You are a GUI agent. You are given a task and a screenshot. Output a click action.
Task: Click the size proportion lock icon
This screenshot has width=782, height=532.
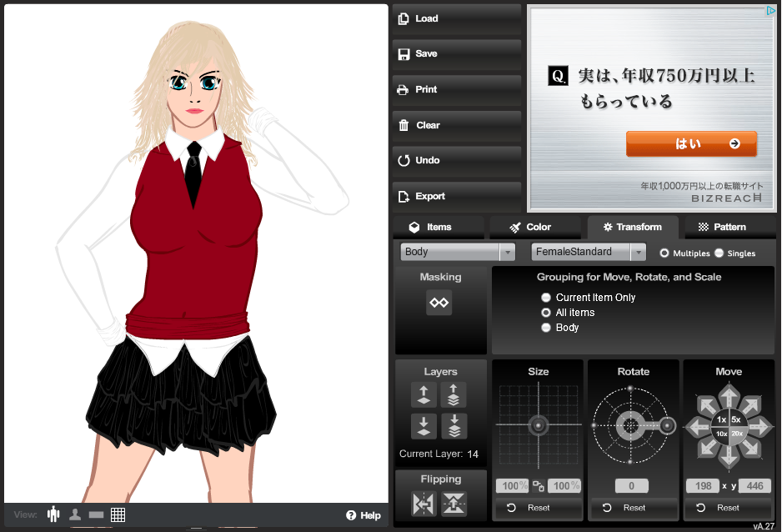pyautogui.click(x=539, y=486)
